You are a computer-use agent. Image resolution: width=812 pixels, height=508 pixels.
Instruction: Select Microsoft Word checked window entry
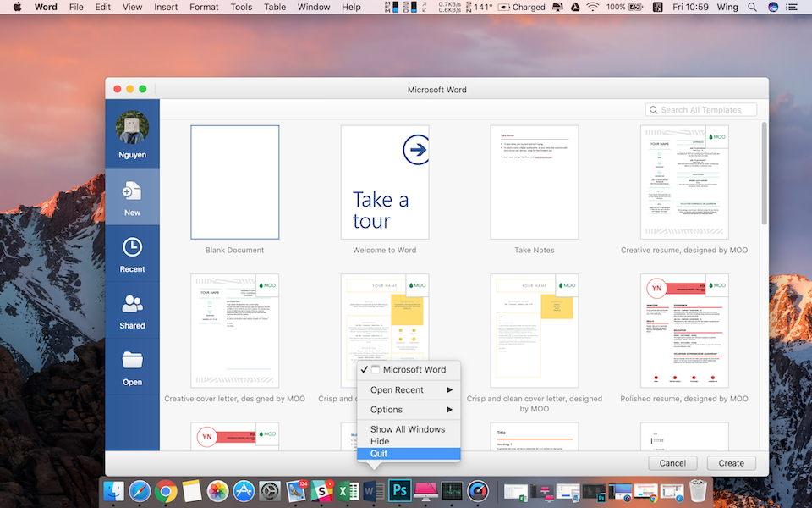(409, 370)
